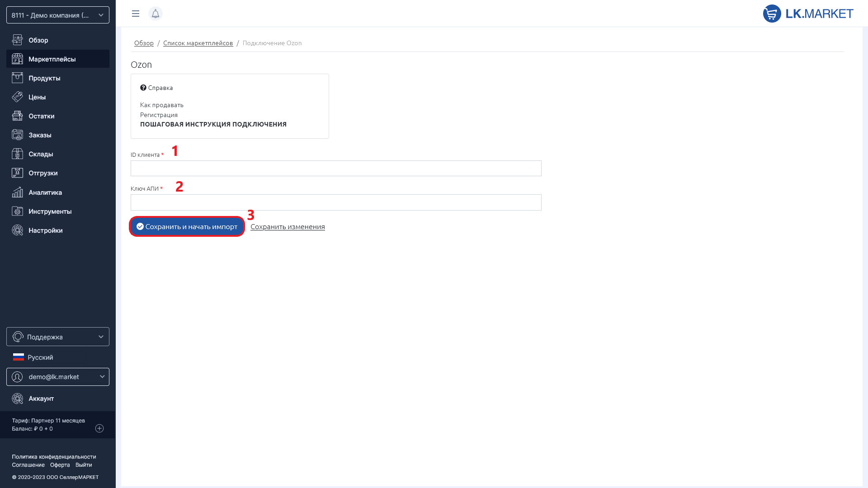This screenshot has width=868, height=488.
Task: Click the LK.MARKET logo
Action: (x=808, y=14)
